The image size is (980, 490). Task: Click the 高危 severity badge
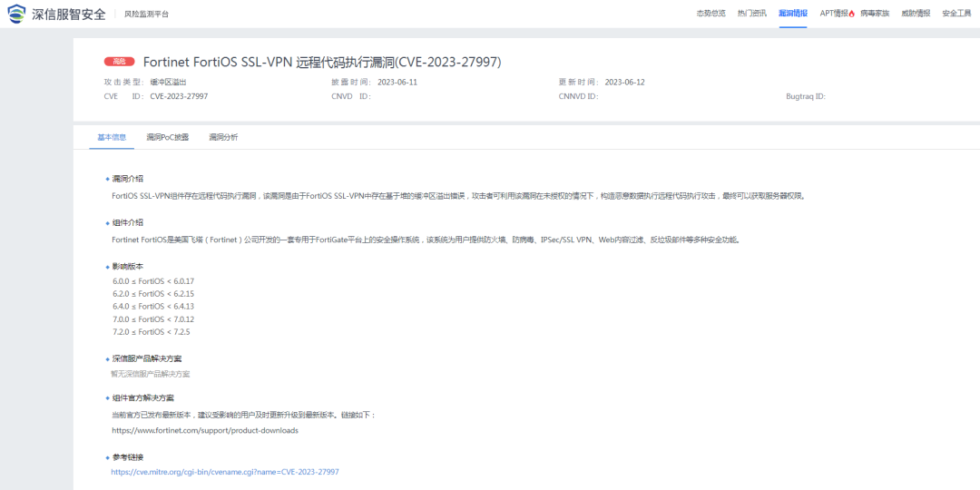(x=120, y=62)
